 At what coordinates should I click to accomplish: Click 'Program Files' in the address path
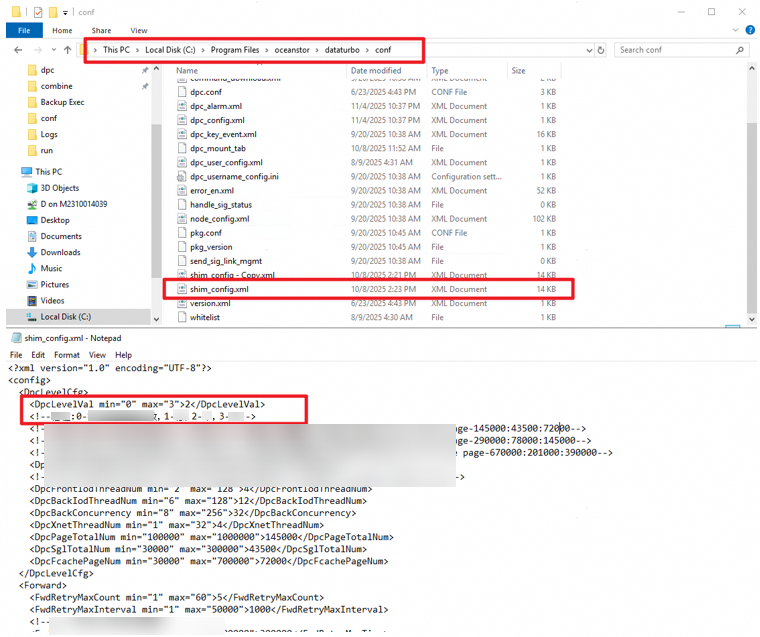(235, 49)
